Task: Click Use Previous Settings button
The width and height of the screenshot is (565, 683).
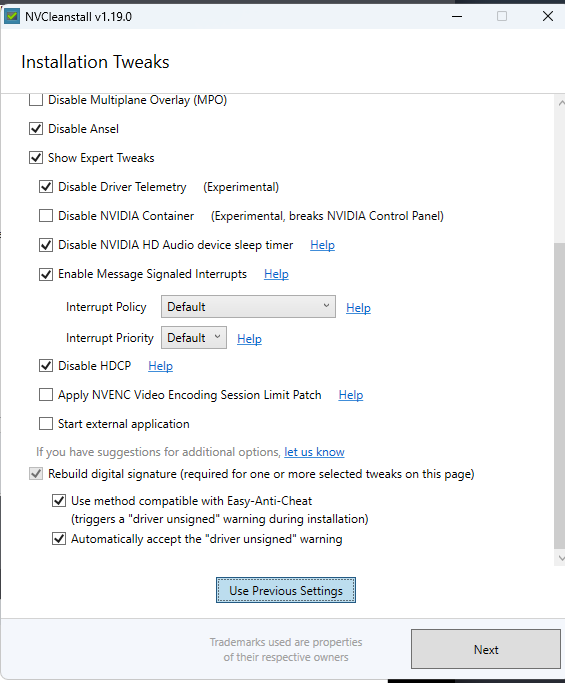Action: pyautogui.click(x=286, y=590)
